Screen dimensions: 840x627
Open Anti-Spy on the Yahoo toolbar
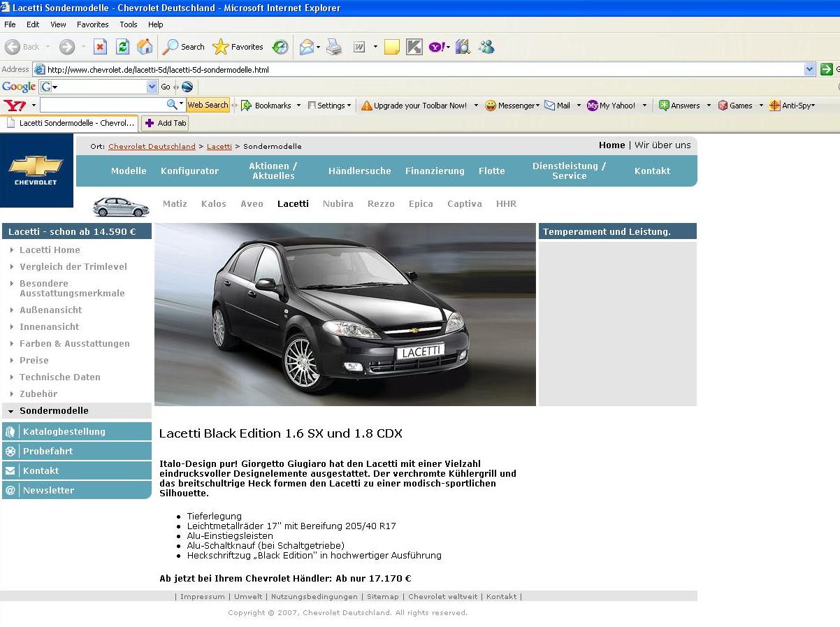[x=792, y=106]
